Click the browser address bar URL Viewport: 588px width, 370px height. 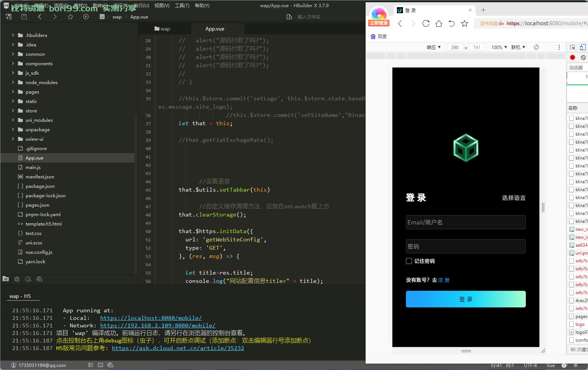pyautogui.click(x=547, y=23)
